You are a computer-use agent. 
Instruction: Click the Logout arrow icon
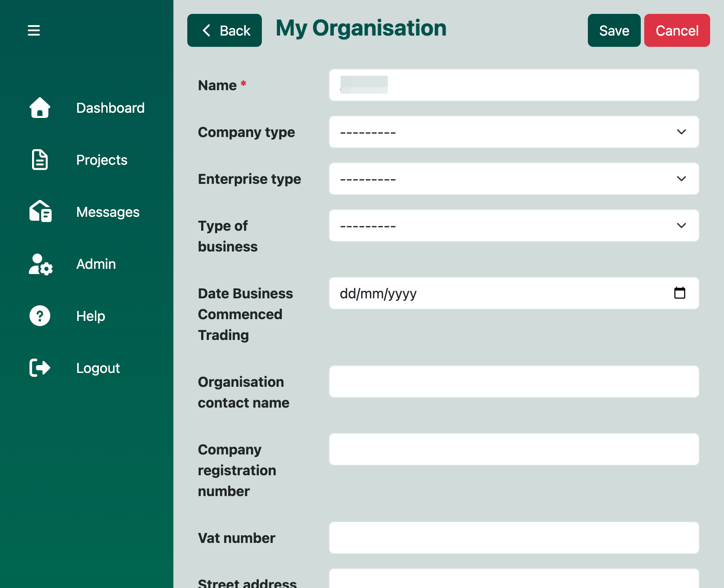(x=40, y=368)
